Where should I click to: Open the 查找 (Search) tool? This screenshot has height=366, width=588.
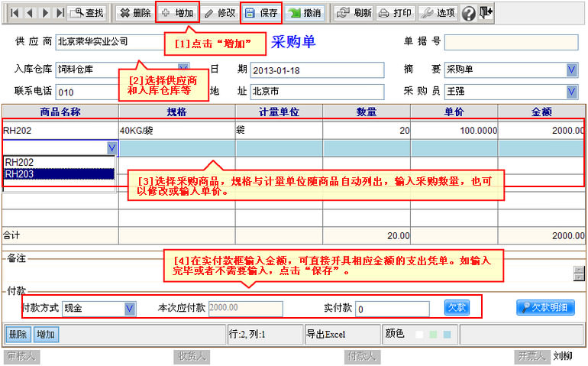click(x=87, y=13)
